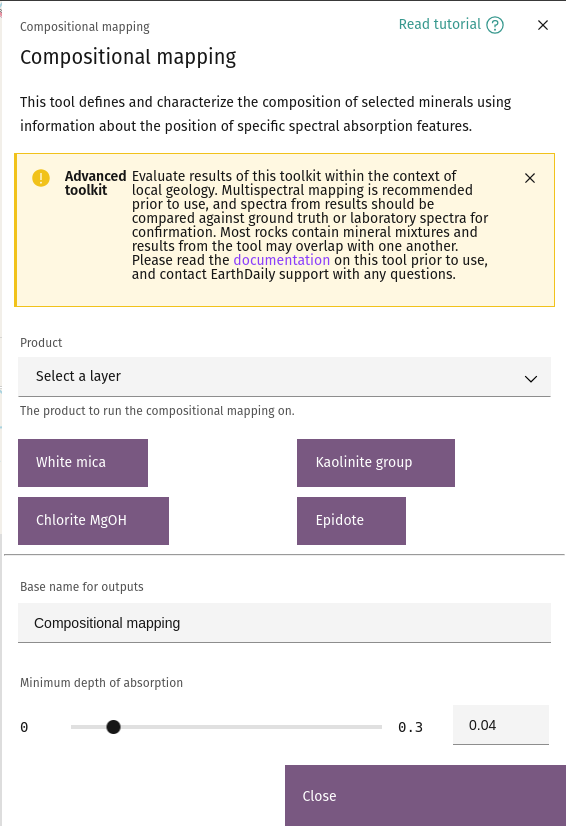Select the White mica mineral option
The height and width of the screenshot is (826, 566).
83,463
